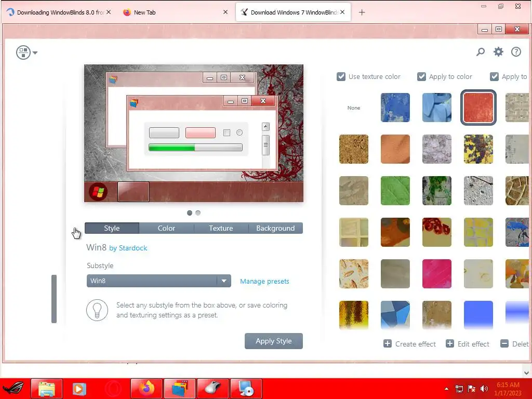
Task: Open search with the magnifier icon
Action: click(481, 52)
